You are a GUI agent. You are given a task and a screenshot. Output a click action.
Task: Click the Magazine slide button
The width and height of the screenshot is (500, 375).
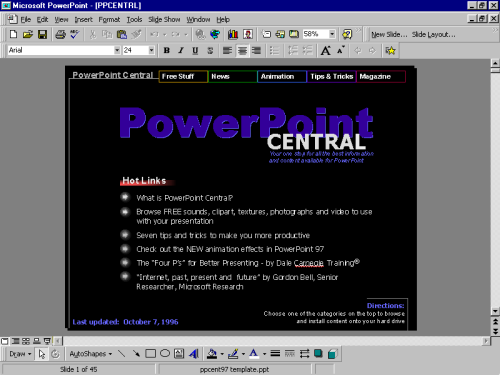pyautogui.click(x=381, y=76)
